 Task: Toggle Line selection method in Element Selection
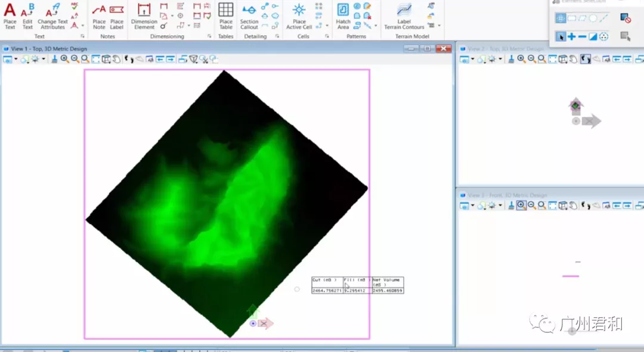603,18
